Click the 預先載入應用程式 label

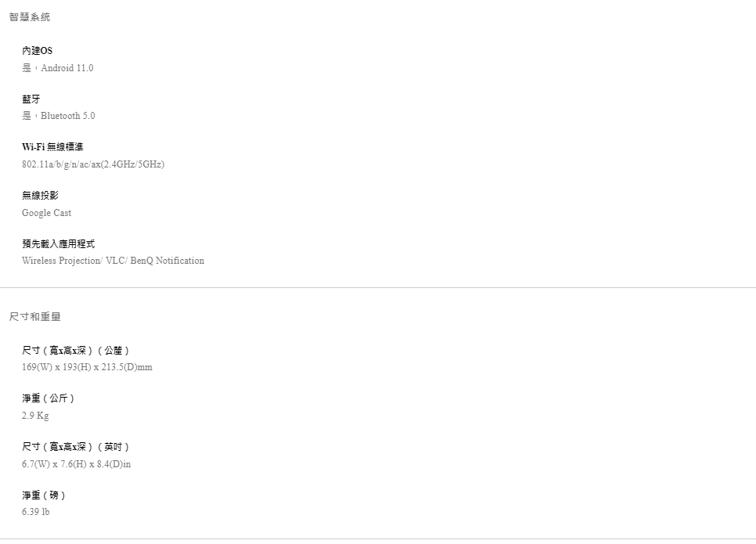pos(58,244)
